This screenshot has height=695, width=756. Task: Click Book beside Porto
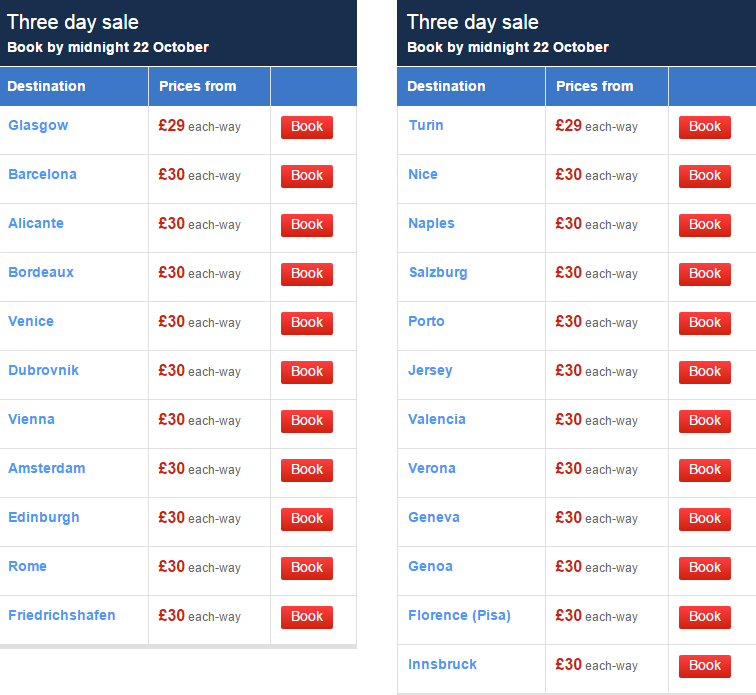(x=704, y=323)
